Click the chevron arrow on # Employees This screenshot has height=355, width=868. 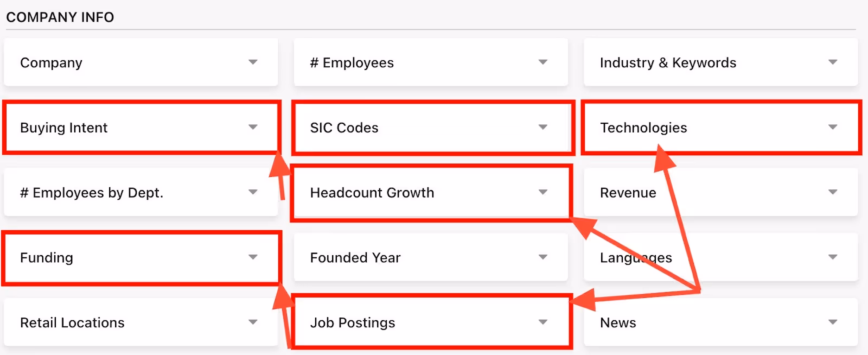[543, 62]
